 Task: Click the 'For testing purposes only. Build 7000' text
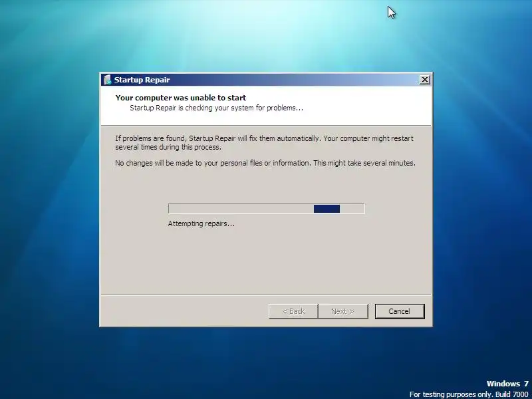(x=469, y=394)
